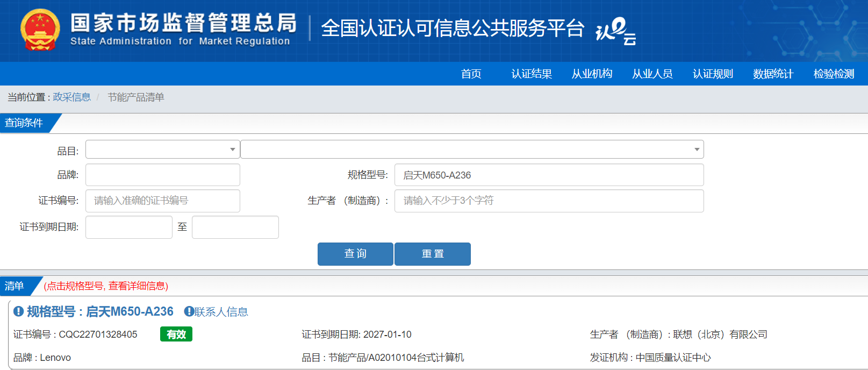Focus the 证书编号 certificate number field

[x=163, y=201]
